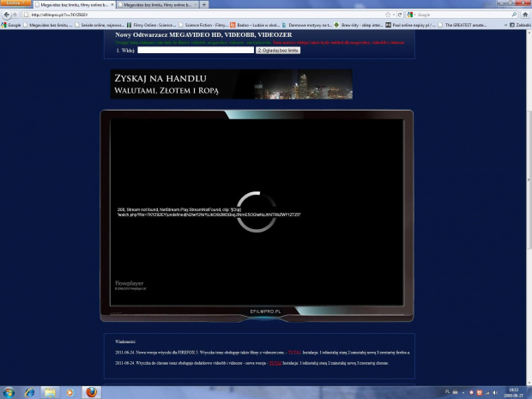Open Windows Media Player from the taskbar
This screenshot has height=399, width=532.
coord(70,392)
